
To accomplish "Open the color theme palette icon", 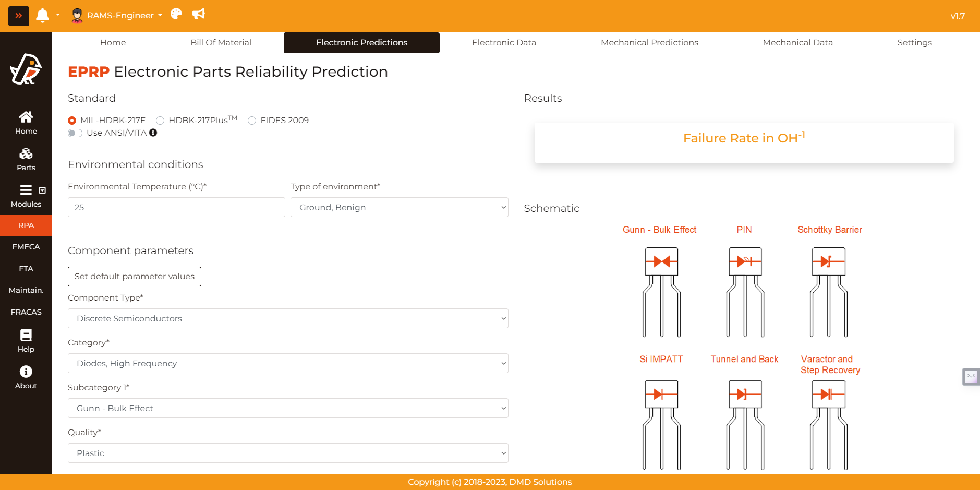I will pos(176,14).
